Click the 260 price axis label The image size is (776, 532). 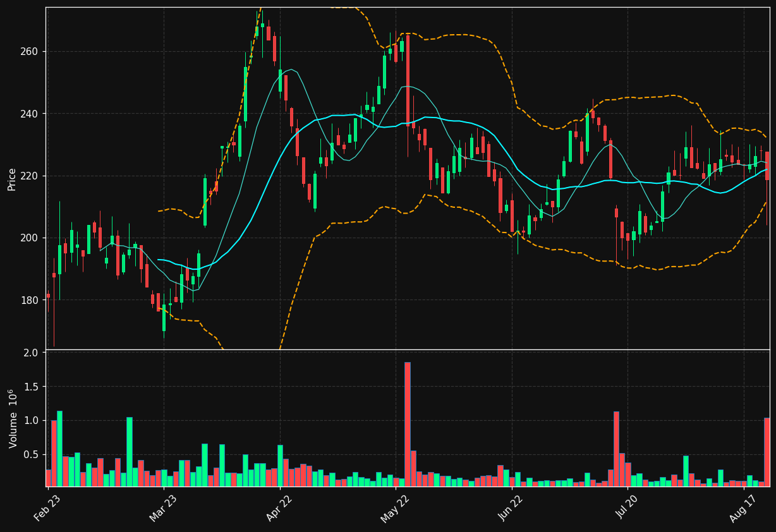[x=30, y=51]
